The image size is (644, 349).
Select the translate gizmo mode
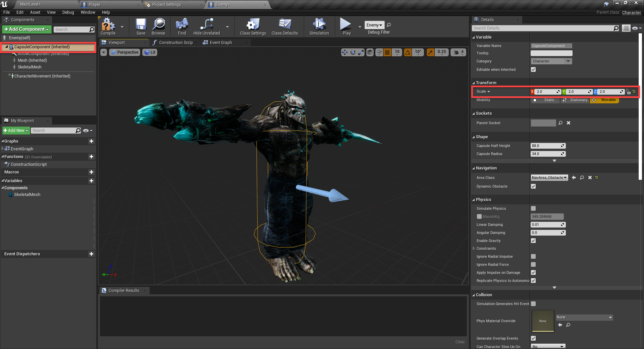(345, 52)
